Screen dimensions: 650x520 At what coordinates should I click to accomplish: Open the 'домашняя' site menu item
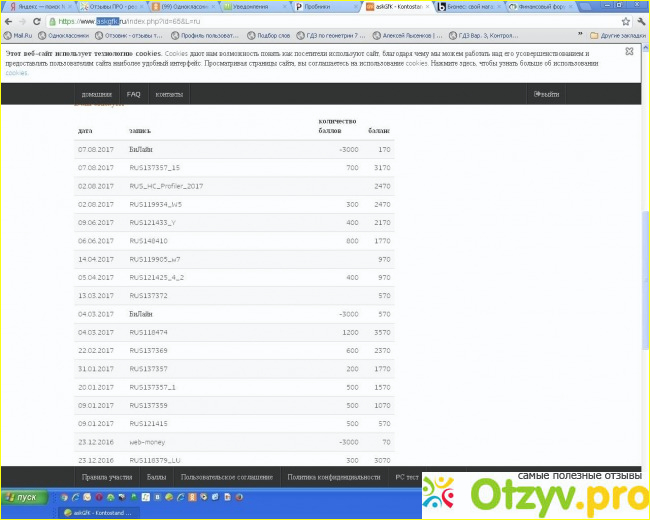point(96,94)
